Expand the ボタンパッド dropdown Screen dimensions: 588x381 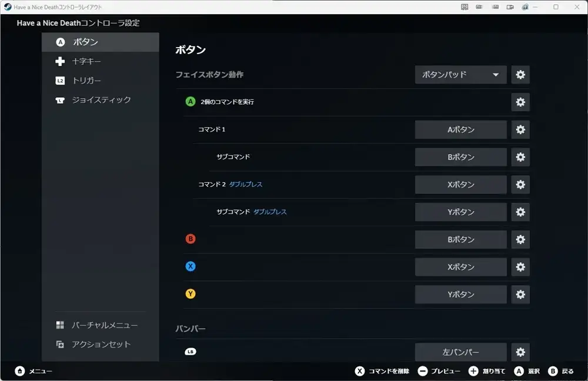coord(460,75)
